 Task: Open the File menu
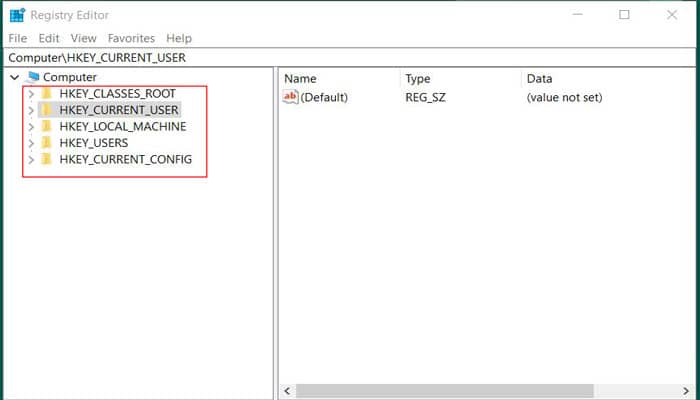point(17,38)
